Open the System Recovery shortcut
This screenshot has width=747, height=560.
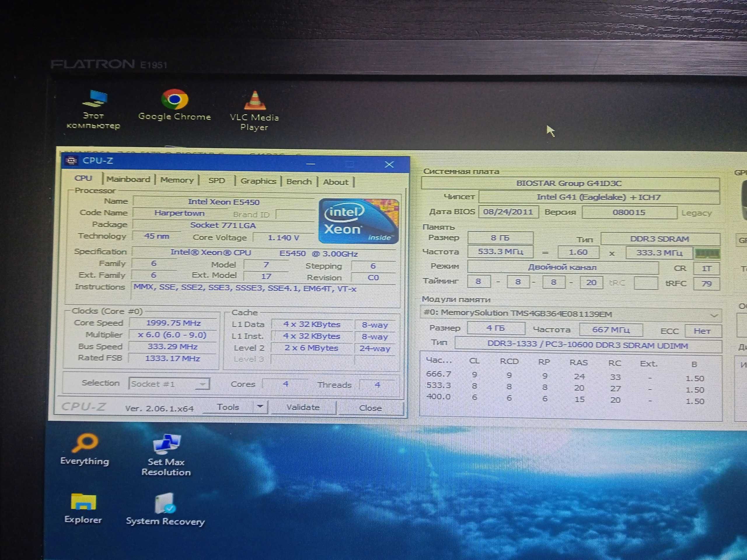[x=165, y=509]
